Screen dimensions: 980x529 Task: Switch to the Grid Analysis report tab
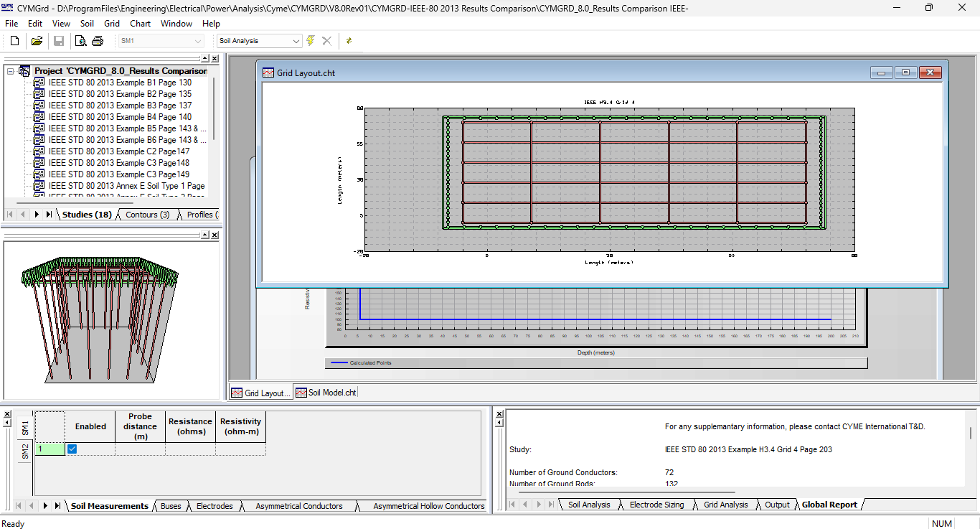725,505
